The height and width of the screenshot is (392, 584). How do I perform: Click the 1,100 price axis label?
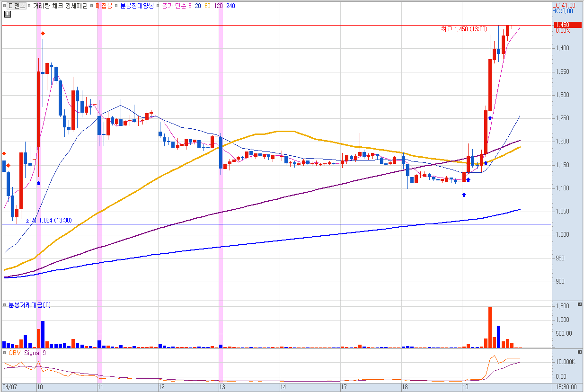tap(562, 188)
